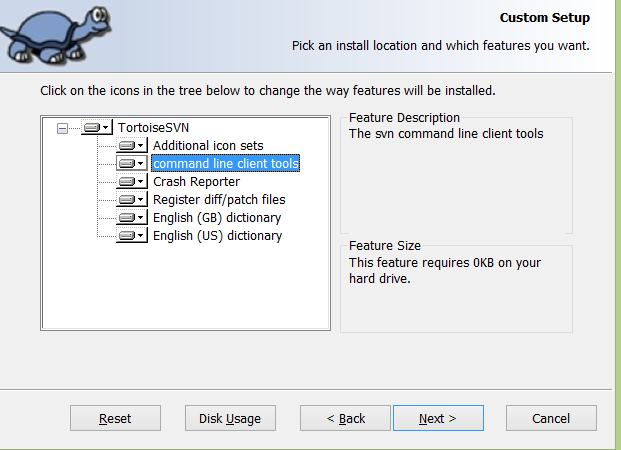Select the Additional icon sets feature
The height and width of the screenshot is (450, 621).
[208, 146]
